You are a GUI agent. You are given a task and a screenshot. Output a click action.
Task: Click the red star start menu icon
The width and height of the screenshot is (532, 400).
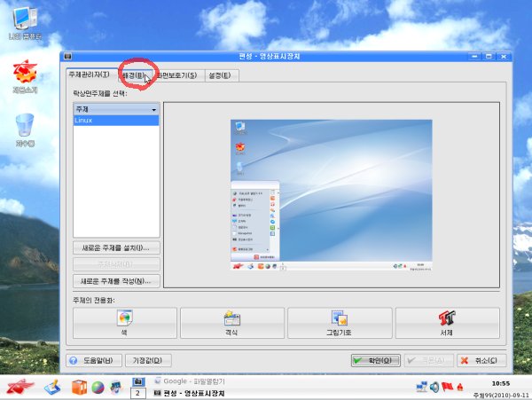click(20, 387)
